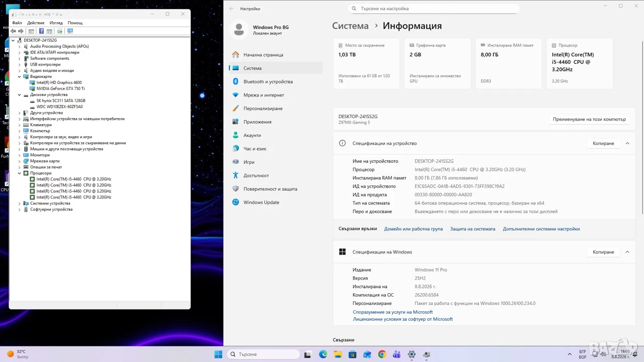This screenshot has width=644, height=362.
Task: Open Task View from the taskbar
Action: 308,354
